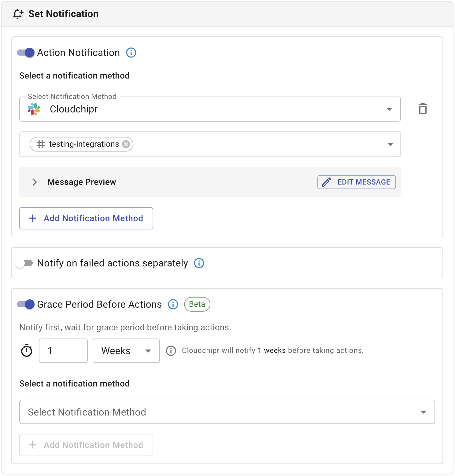Click the Slack logo icon in method field
Screen dimensions: 455x476
click(34, 109)
